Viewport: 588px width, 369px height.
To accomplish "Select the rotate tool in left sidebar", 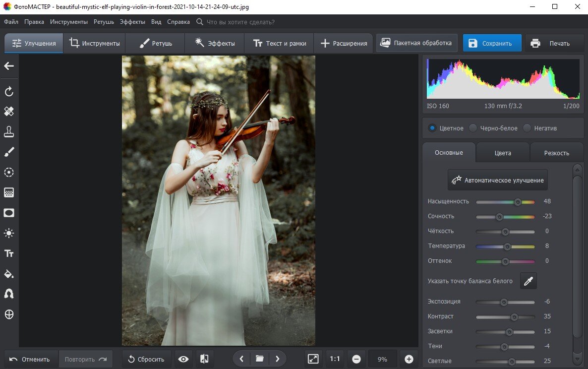I will 9,91.
